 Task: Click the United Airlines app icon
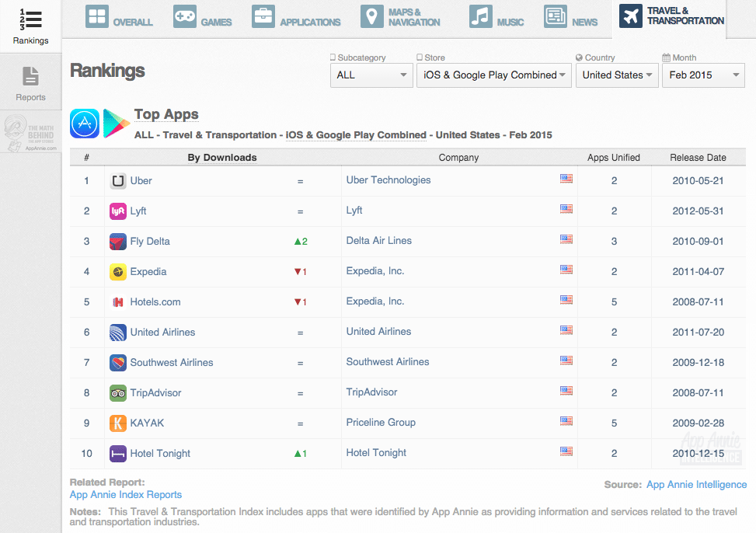118,333
